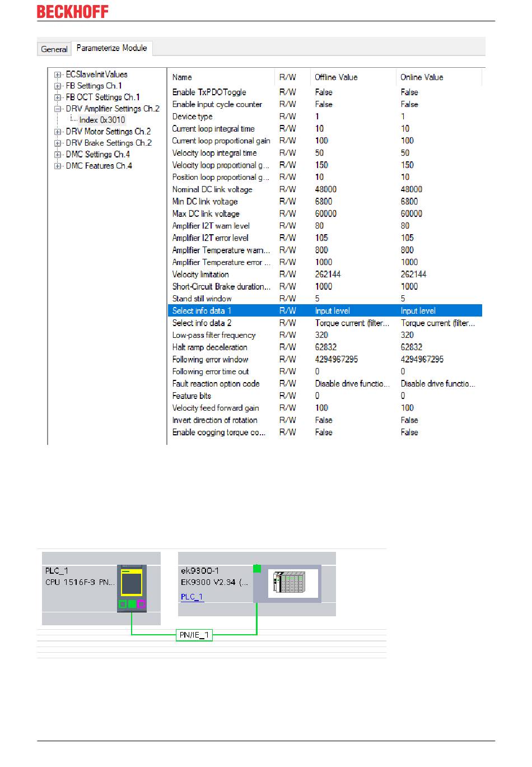Select Amplifier I2T error level row

click(x=325, y=238)
